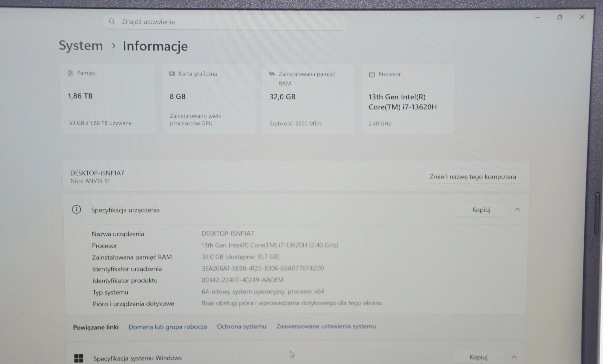The image size is (603, 364).
Task: Click the Windows logo icon
Action: click(79, 358)
